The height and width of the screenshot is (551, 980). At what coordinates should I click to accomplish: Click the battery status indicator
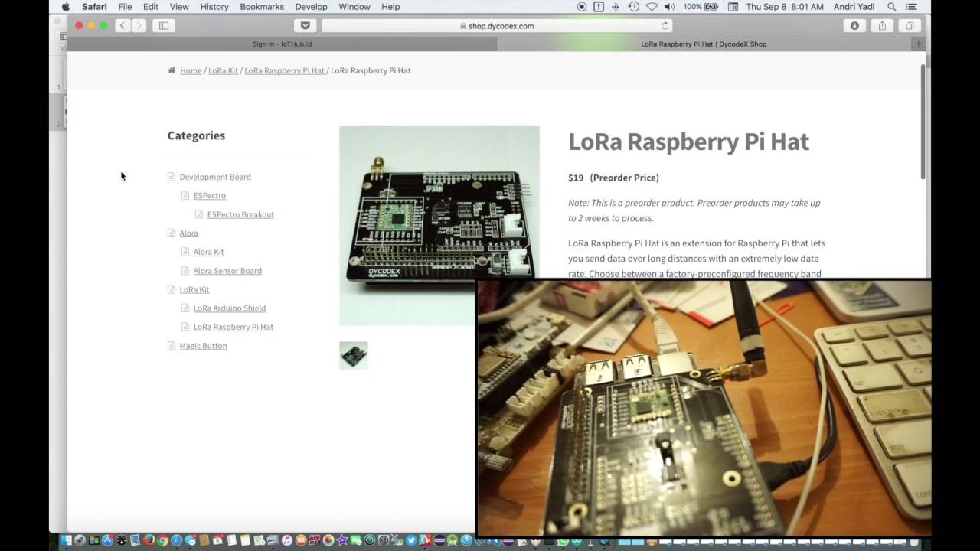(701, 7)
